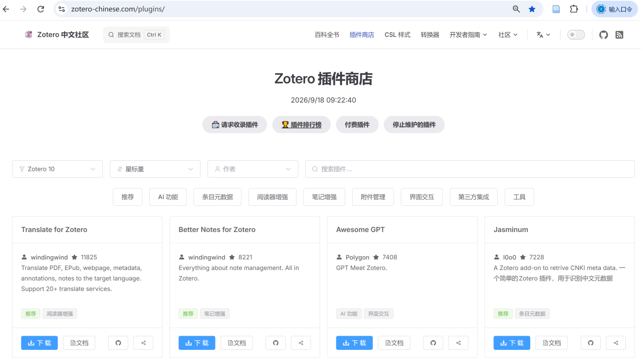Download Jasminum plugin
Screen dimensions: 641x364
512,343
